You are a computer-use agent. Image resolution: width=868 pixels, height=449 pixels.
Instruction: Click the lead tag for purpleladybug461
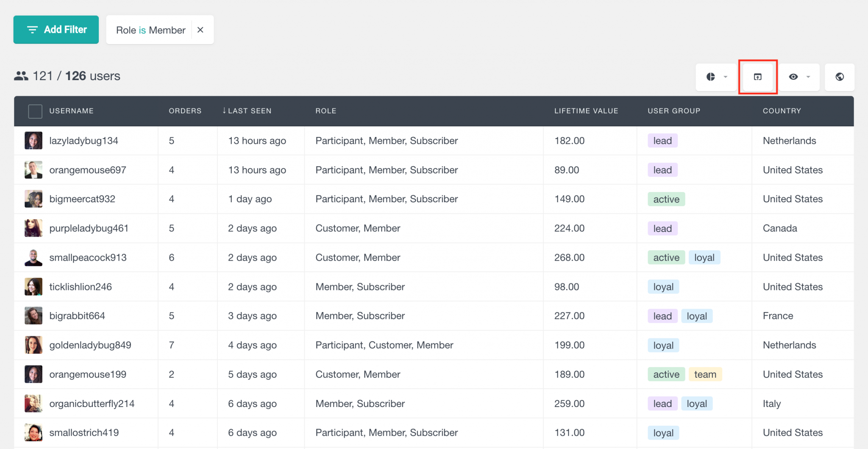click(662, 228)
